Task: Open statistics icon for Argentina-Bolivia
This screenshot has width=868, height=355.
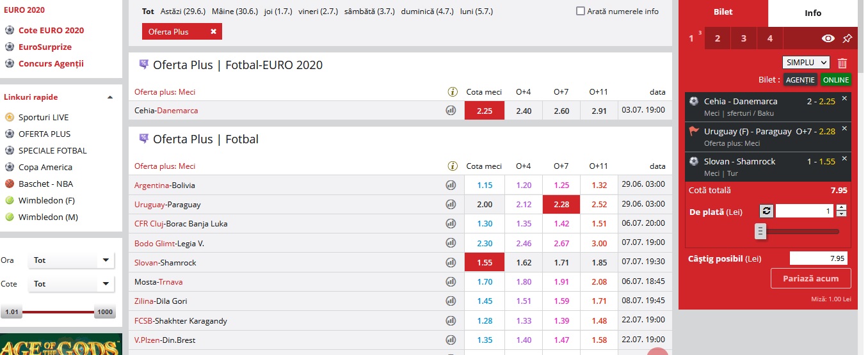Action: (451, 185)
